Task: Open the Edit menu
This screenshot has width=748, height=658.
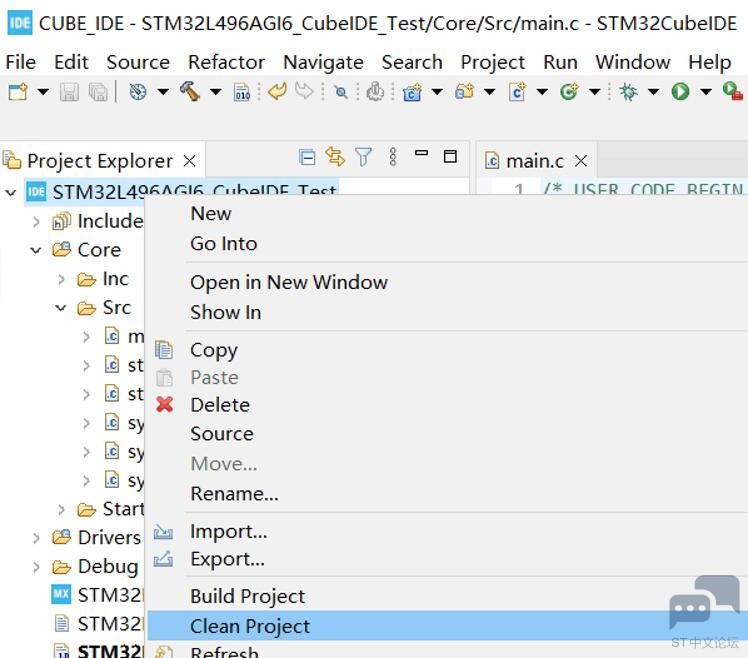Action: 71,62
